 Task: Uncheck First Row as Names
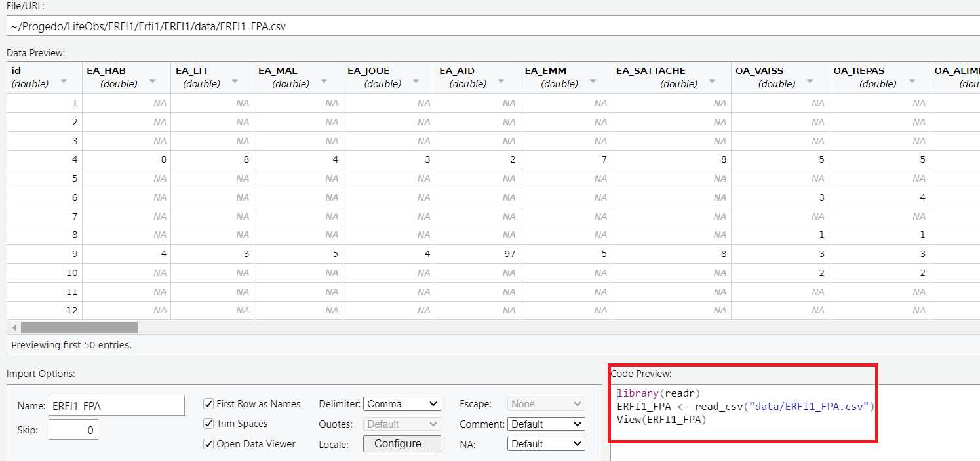coord(209,404)
